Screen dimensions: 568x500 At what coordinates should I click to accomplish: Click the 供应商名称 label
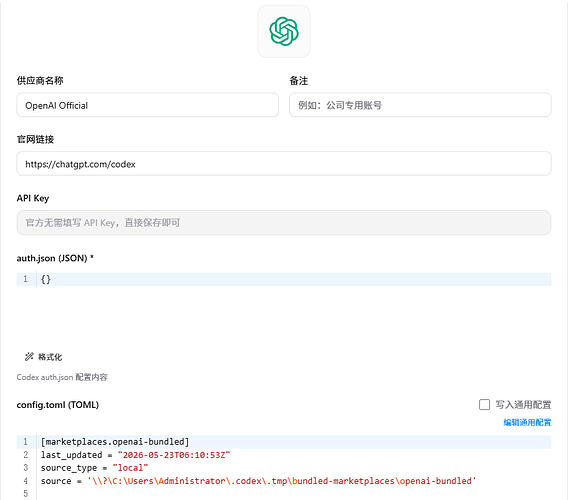40,80
